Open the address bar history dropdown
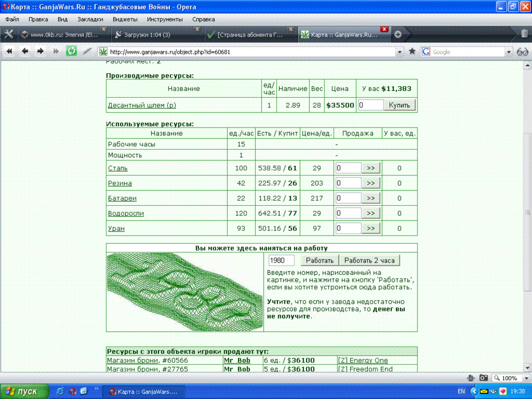Viewport: 532px width, 399px height. tap(400, 52)
